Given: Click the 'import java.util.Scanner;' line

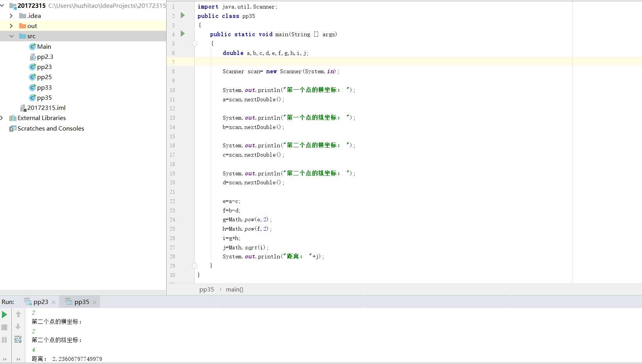Looking at the screenshot, I should point(237,7).
